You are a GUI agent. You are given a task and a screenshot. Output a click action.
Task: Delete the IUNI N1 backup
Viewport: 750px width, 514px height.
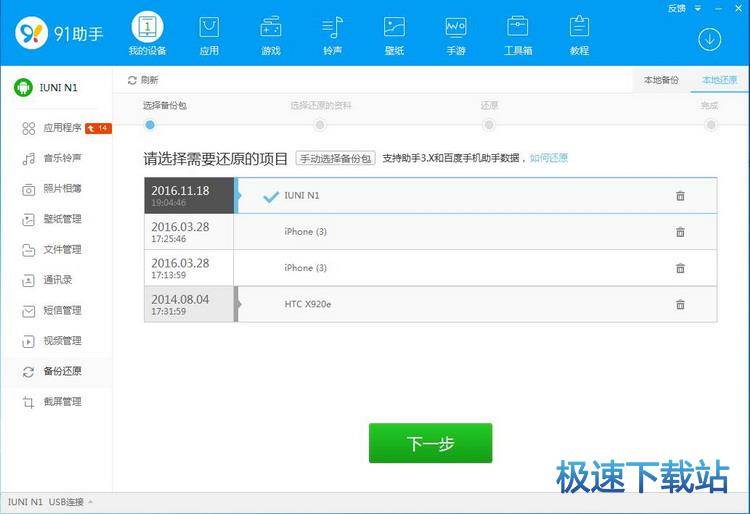(680, 196)
